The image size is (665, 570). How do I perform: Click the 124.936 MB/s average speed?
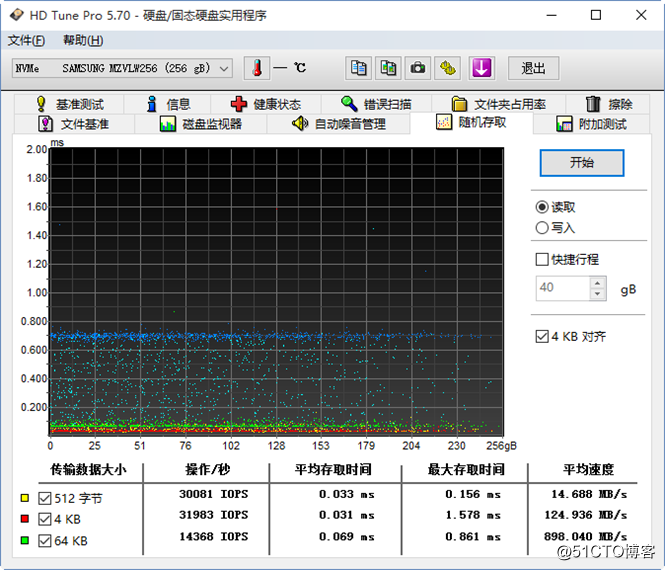coord(585,515)
